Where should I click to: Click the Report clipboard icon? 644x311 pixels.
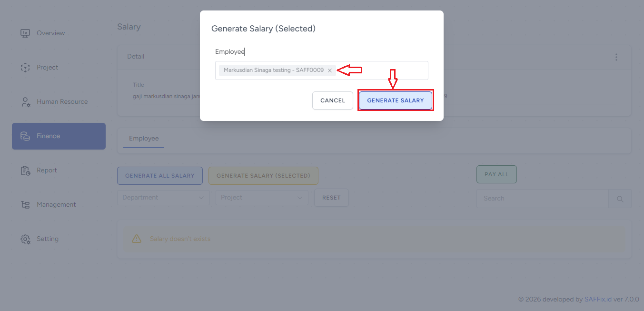click(x=25, y=171)
